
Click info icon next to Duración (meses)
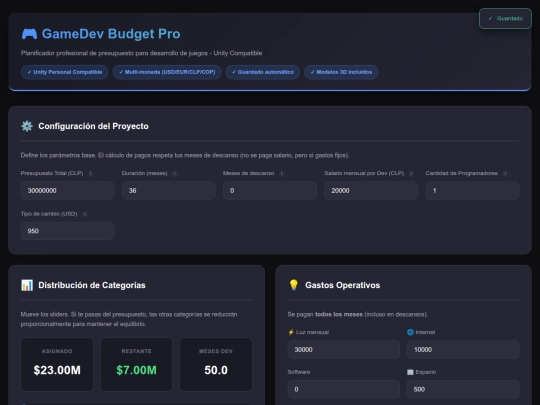click(174, 173)
